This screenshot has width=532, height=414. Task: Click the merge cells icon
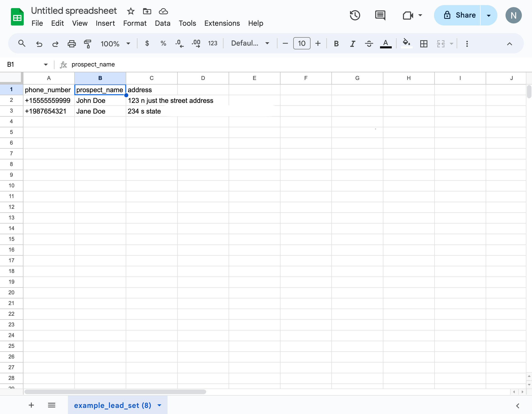pos(441,44)
